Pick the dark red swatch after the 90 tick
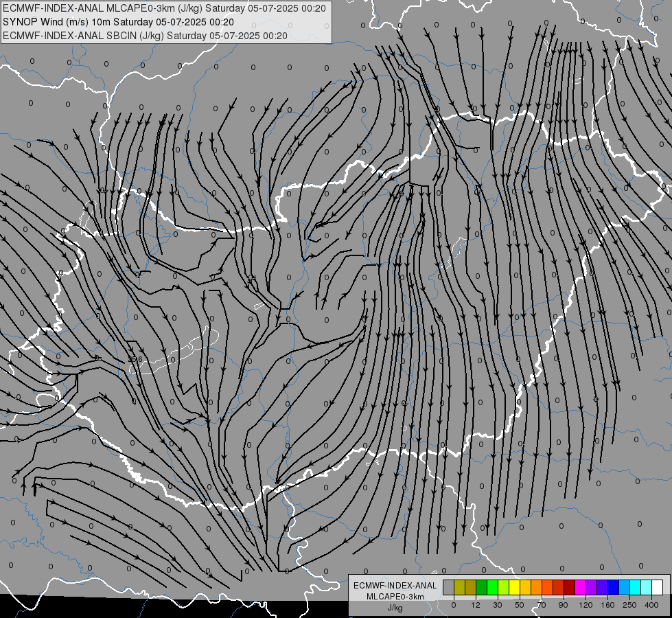 click(569, 587)
